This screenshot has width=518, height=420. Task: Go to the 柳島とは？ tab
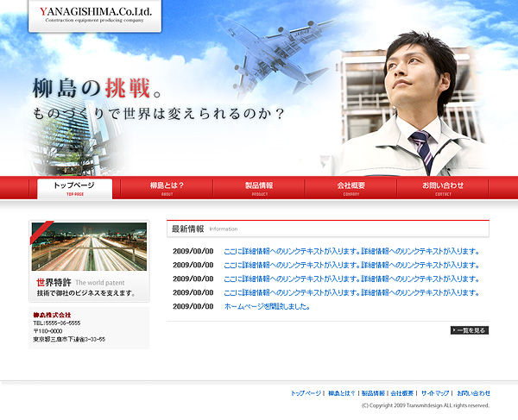tap(167, 187)
